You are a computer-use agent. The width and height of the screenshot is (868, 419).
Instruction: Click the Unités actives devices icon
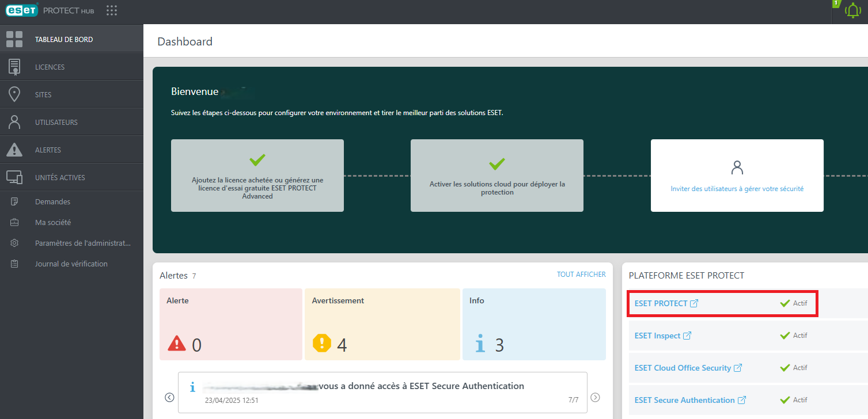[x=14, y=177]
